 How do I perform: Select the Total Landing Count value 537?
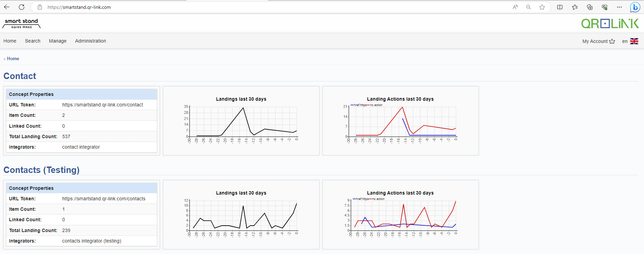tap(66, 136)
